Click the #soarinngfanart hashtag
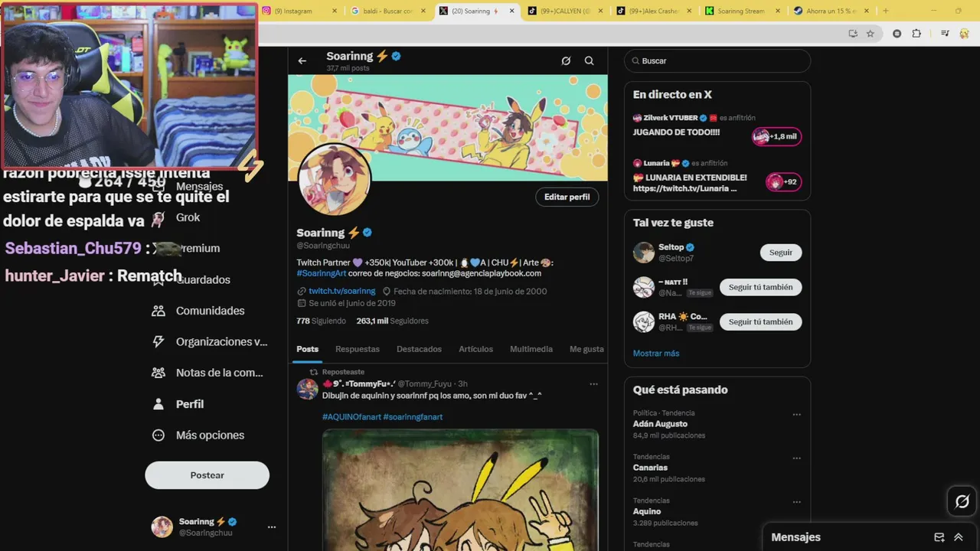The image size is (980, 551). [413, 417]
